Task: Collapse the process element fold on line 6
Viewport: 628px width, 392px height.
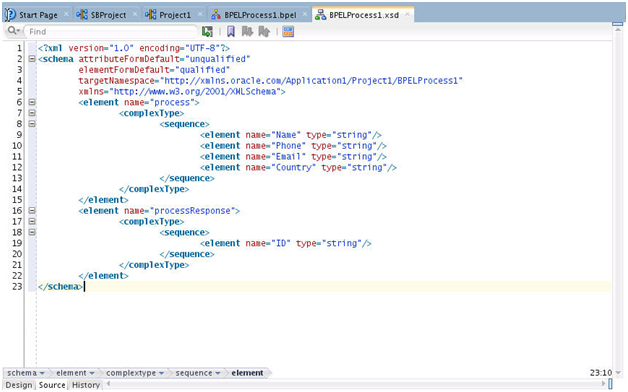Action: coord(32,102)
